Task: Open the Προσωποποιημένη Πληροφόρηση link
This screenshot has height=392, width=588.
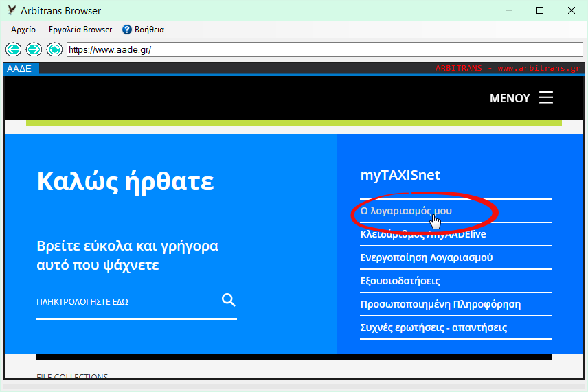Action: point(440,304)
